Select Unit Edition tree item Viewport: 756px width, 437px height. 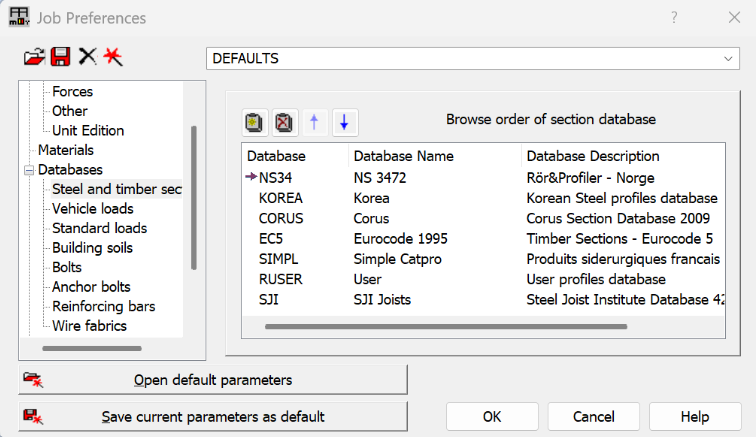(88, 131)
